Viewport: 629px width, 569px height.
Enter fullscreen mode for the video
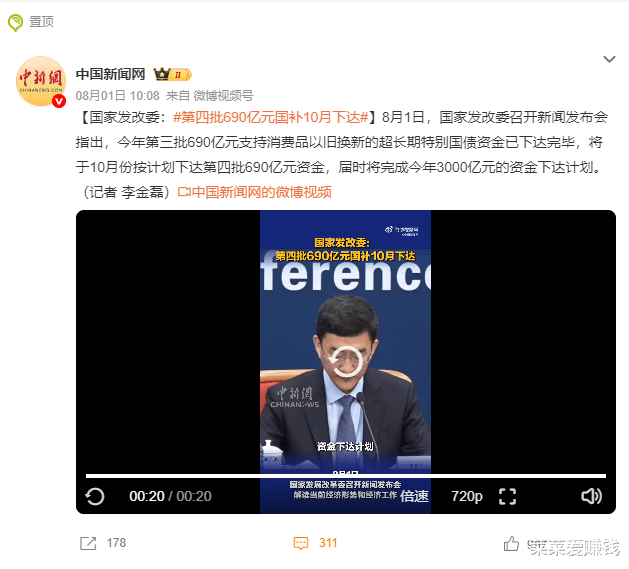[507, 496]
